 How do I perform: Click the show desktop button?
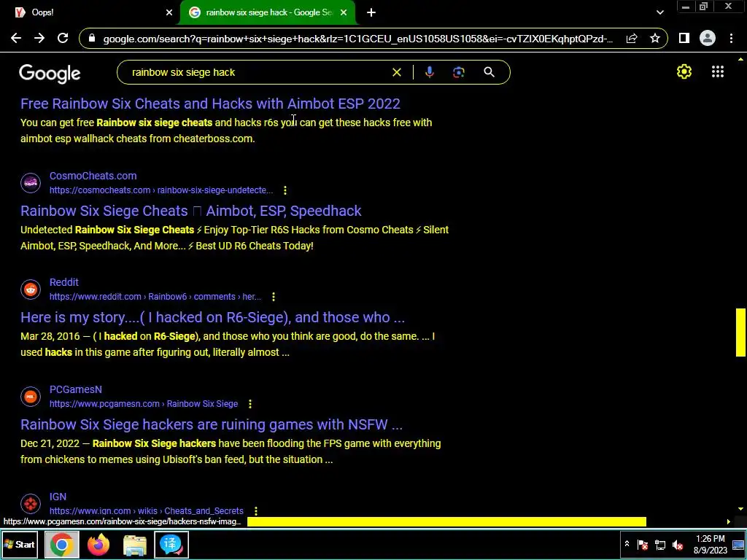(738, 545)
